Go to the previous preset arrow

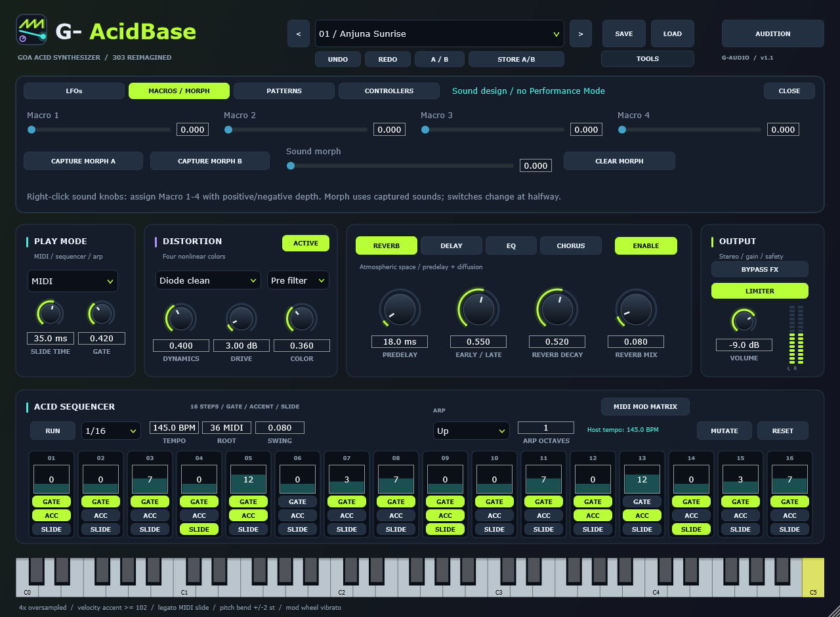pyautogui.click(x=299, y=33)
